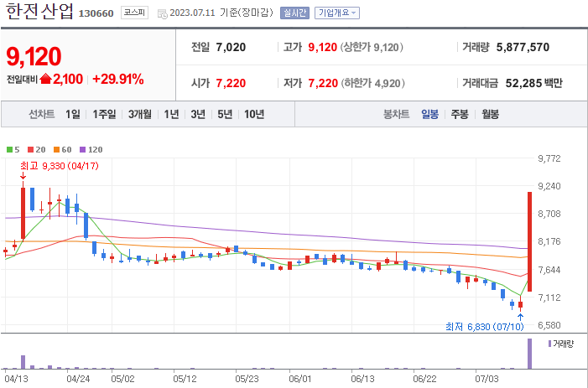Screen dimensions: 588x388
Task: Click the orange 60-day moving average legend marker
Action: (x=55, y=149)
